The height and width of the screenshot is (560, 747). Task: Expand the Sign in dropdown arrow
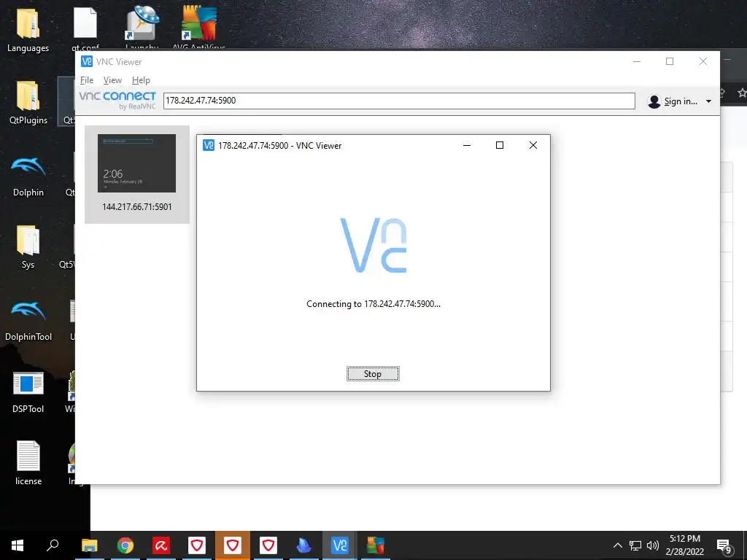[708, 101]
